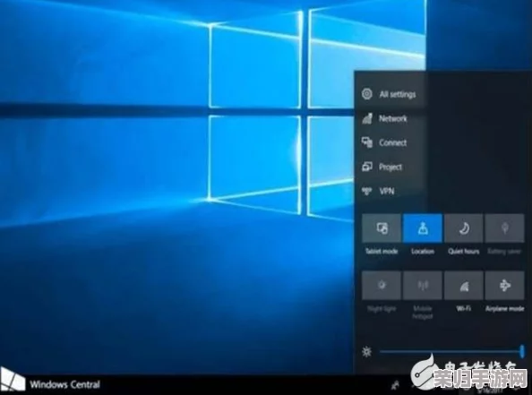This screenshot has height=395, width=532.
Task: Click the brightness slider handle
Action: [522, 351]
